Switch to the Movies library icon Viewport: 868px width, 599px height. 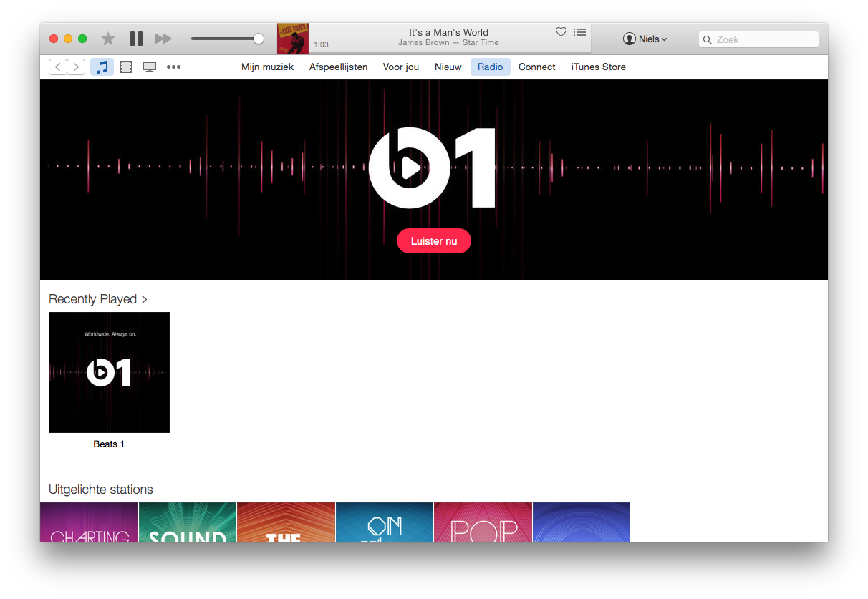point(126,67)
